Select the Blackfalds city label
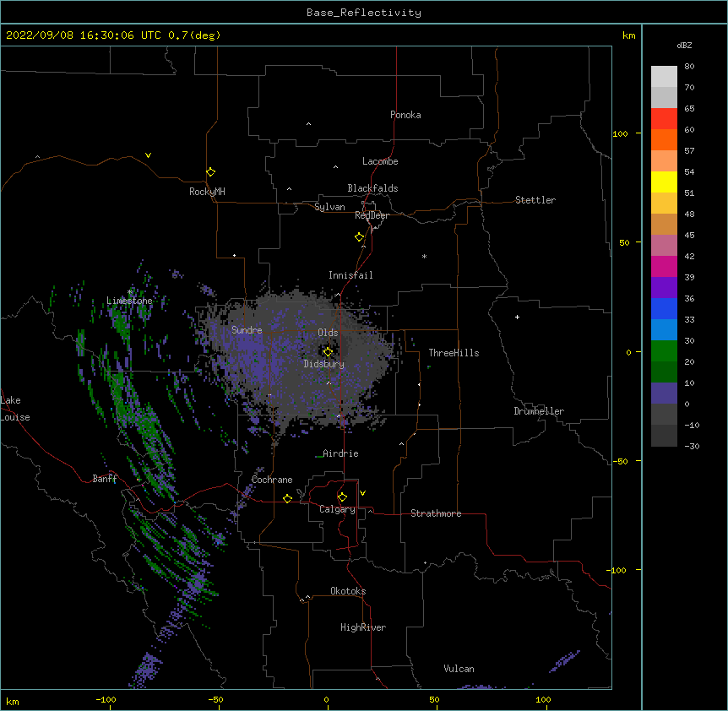This screenshot has height=711, width=728. (x=372, y=188)
